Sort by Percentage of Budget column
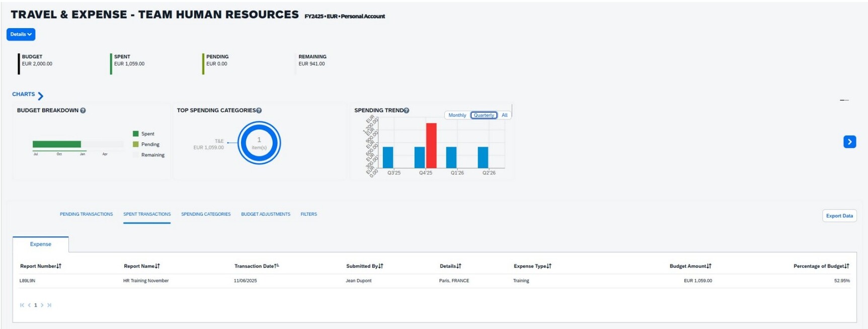 (x=821, y=266)
